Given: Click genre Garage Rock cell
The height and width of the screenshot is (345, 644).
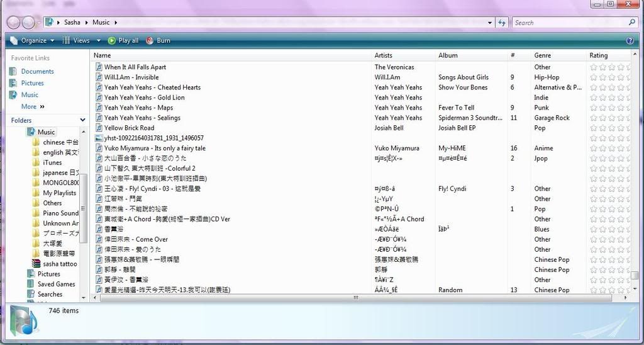Looking at the screenshot, I should tap(552, 118).
